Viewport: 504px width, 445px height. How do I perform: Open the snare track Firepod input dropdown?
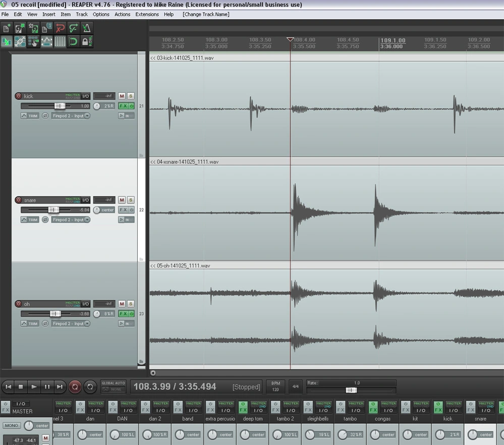pyautogui.click(x=71, y=219)
